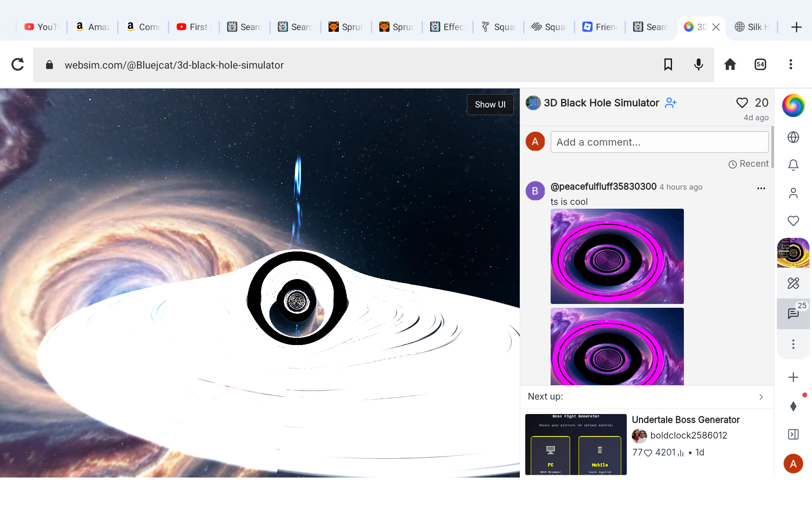Expand the Next up section chevron
The height and width of the screenshot is (508, 812).
pyautogui.click(x=761, y=397)
